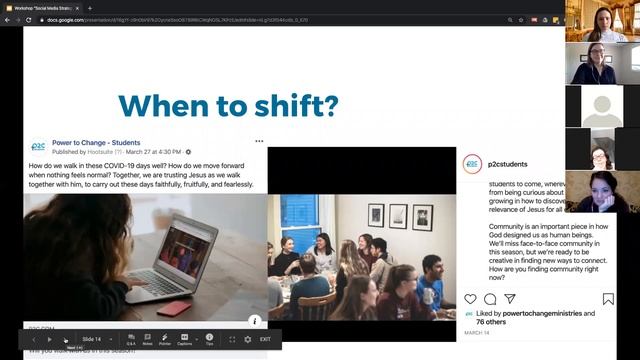Exit the slideshow with EXIT

coord(265,339)
